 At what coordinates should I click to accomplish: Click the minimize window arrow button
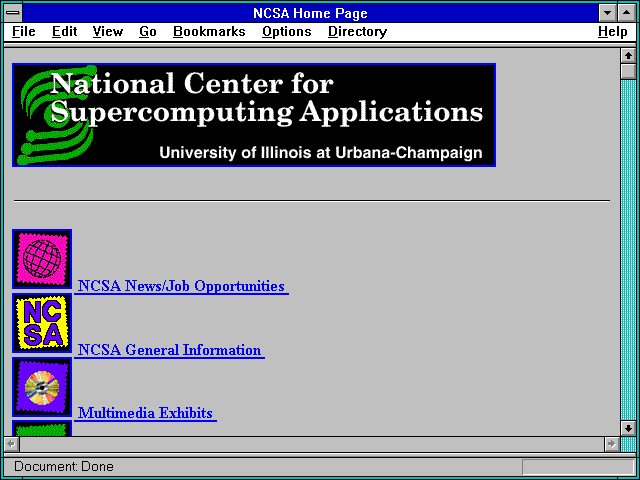[607, 13]
